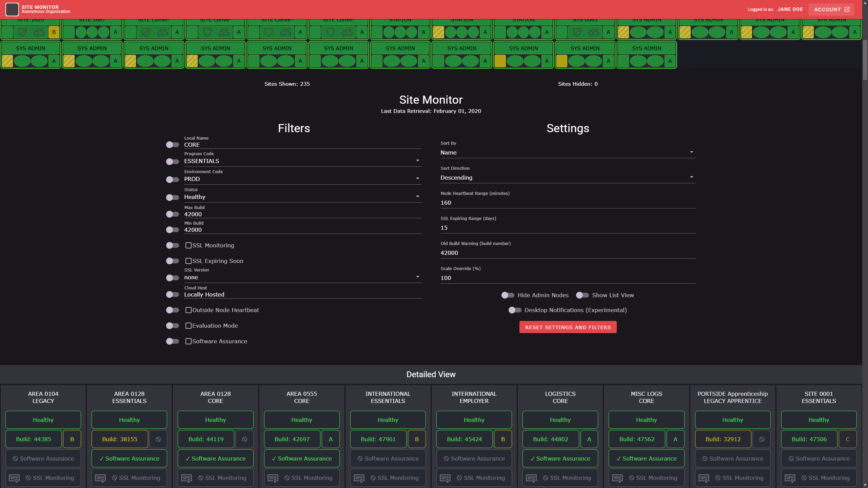Enable Desktop Notifications (Experimental)
Viewport: 868px width, 488px height.
[x=515, y=310]
